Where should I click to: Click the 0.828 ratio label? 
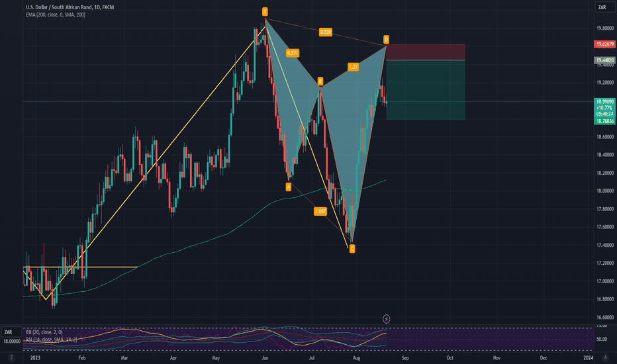click(326, 32)
